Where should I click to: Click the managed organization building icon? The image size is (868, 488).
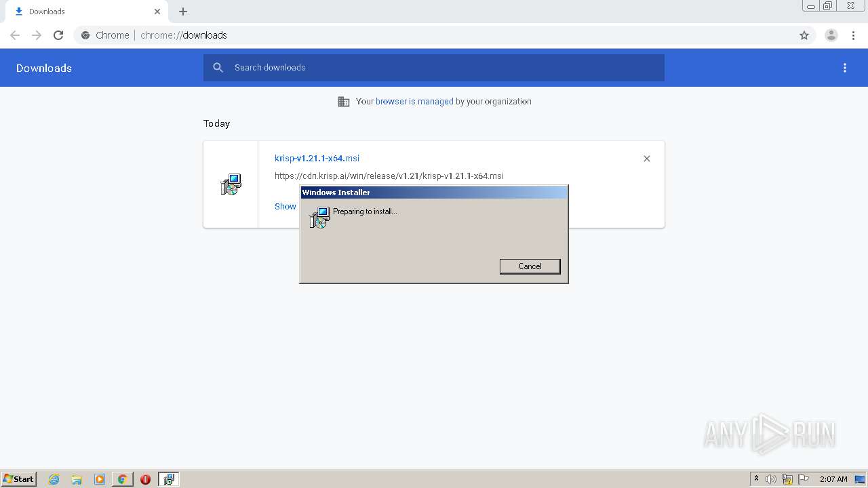[x=344, y=102]
